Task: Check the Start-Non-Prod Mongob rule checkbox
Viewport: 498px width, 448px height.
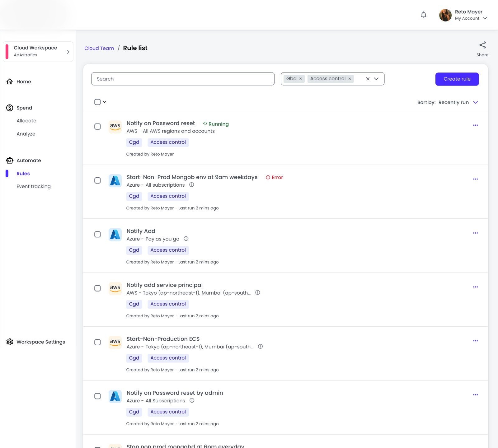Action: (97, 180)
